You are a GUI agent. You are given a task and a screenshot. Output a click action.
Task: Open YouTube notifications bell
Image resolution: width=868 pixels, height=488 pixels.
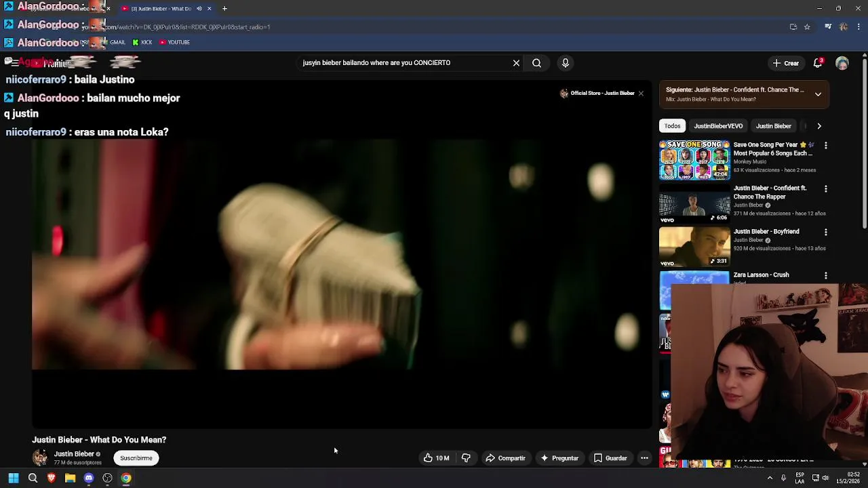[818, 63]
